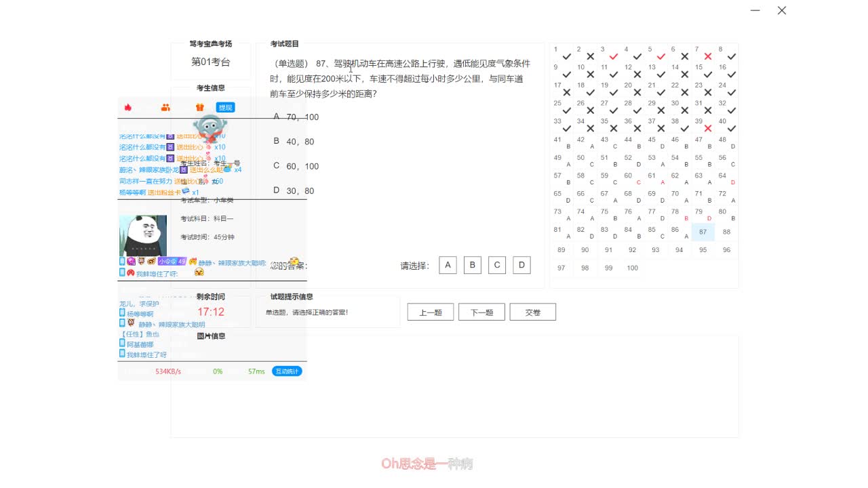Click the 57ms latency readout
Screen dimensions: 868x488
[256, 371]
